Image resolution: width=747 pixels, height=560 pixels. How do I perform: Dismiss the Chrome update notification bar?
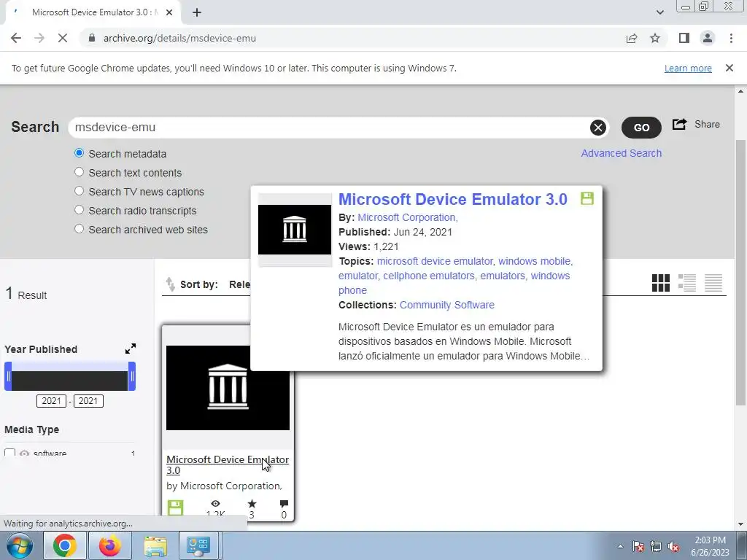[729, 68]
